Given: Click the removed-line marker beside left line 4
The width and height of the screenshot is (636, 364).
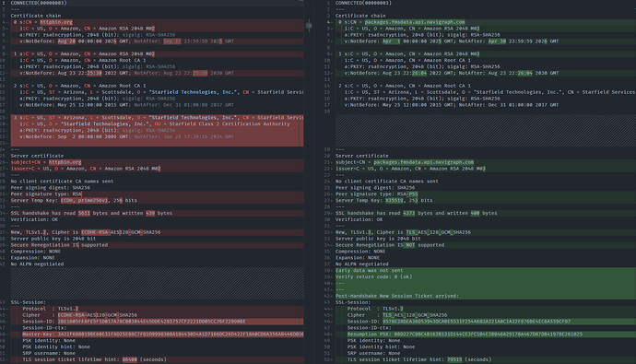Looking at the screenshot, I should click(6, 22).
